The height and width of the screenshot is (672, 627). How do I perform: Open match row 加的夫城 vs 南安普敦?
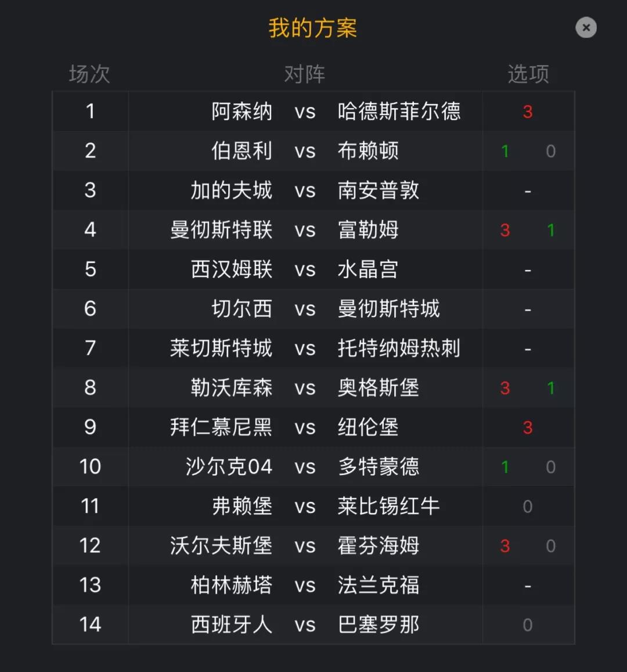point(313,191)
